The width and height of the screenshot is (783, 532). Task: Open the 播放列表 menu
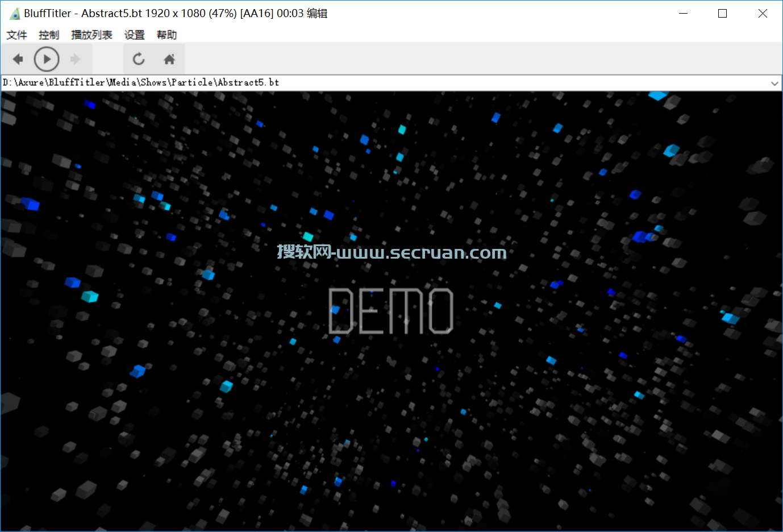tap(91, 35)
